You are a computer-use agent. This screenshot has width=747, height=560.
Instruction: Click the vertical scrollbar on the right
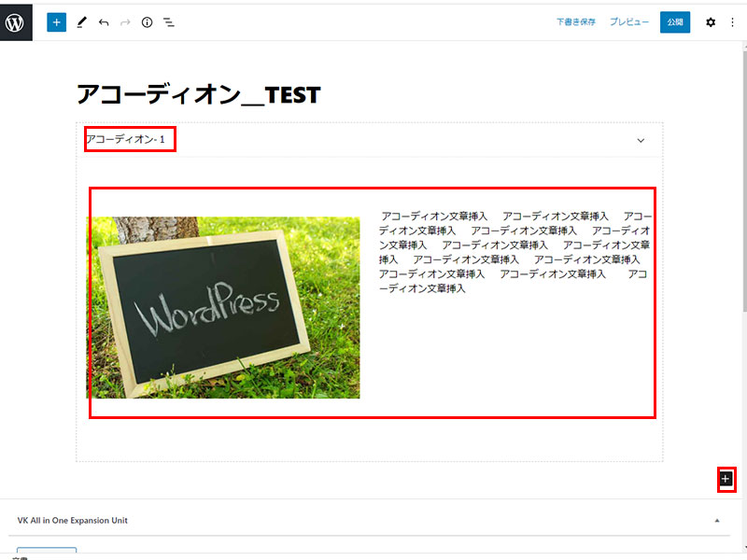tap(743, 187)
